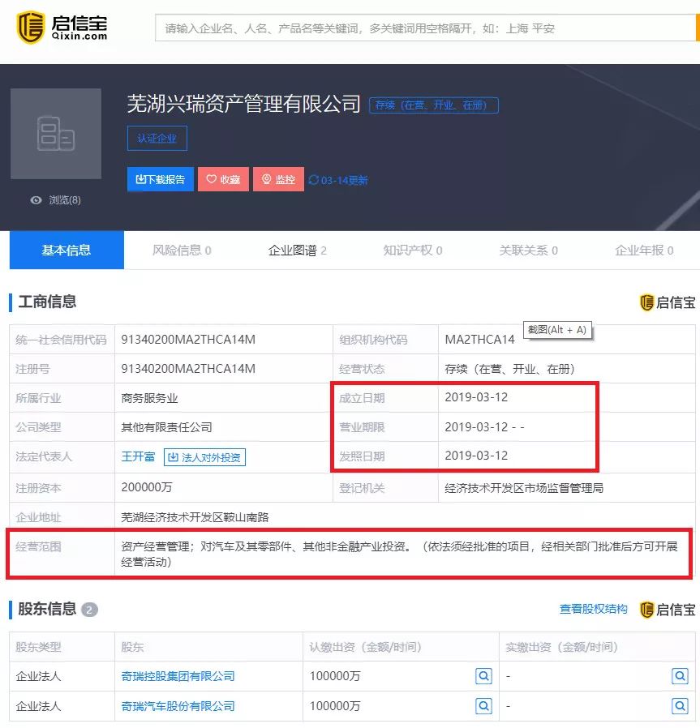Open the 知识产权 tab

[413, 251]
